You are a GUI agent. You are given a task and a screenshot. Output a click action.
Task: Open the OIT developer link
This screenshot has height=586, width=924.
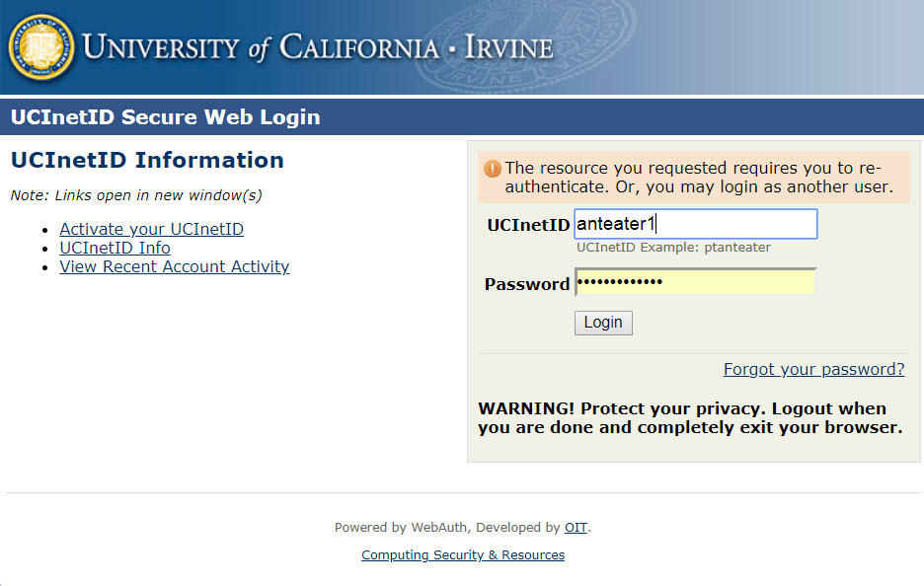point(576,527)
